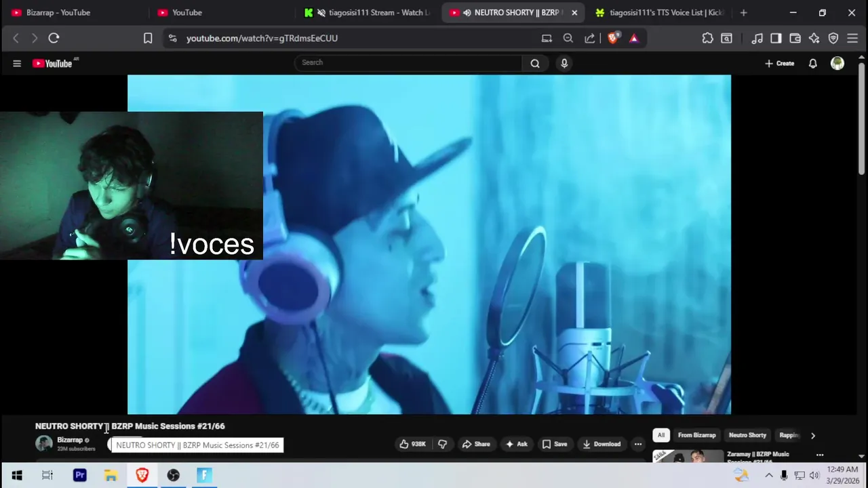Image resolution: width=868 pixels, height=488 pixels.
Task: Go to YouTube home logo
Action: point(52,63)
